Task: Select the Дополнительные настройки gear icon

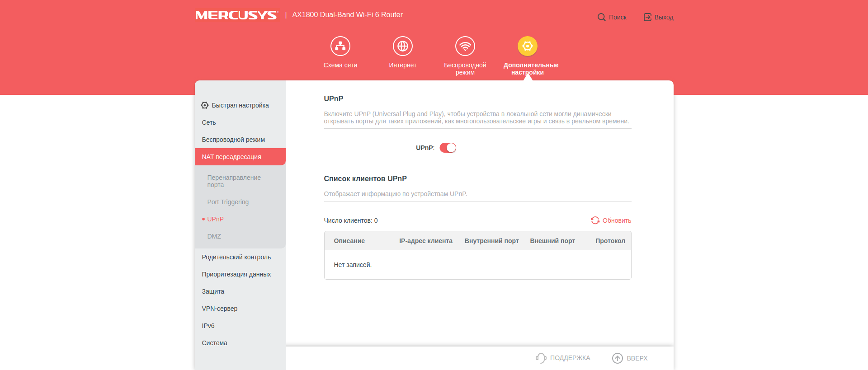Action: 527,46
